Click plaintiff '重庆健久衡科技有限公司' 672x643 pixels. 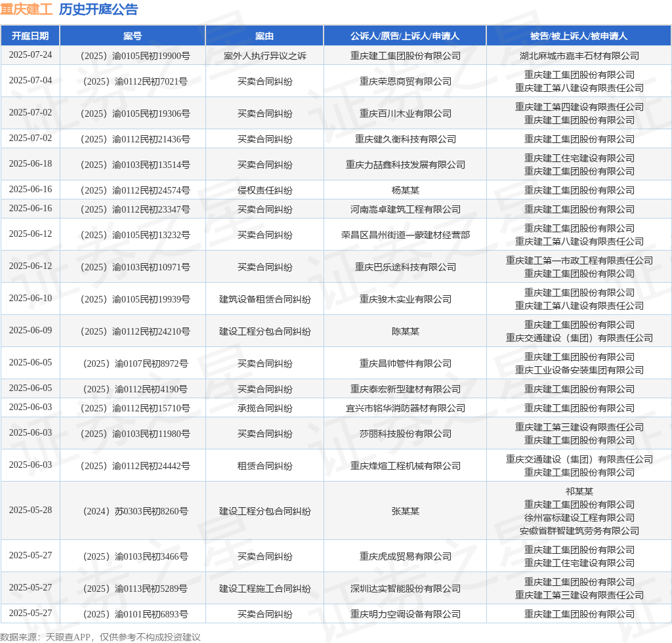[405, 139]
